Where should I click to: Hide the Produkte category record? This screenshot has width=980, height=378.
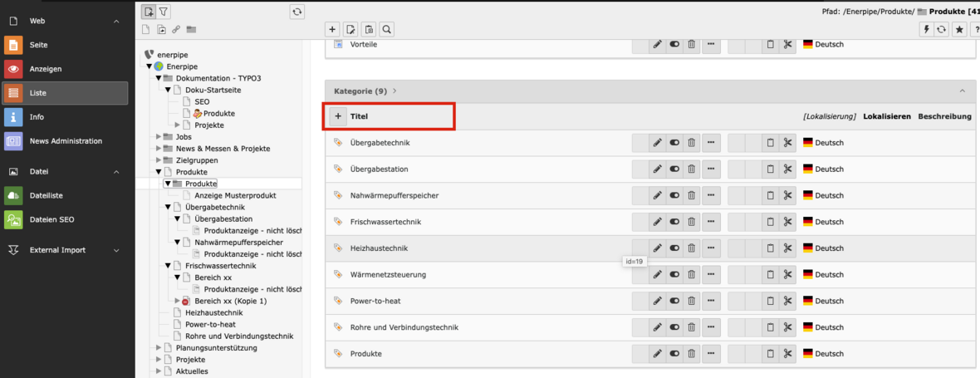tap(674, 354)
